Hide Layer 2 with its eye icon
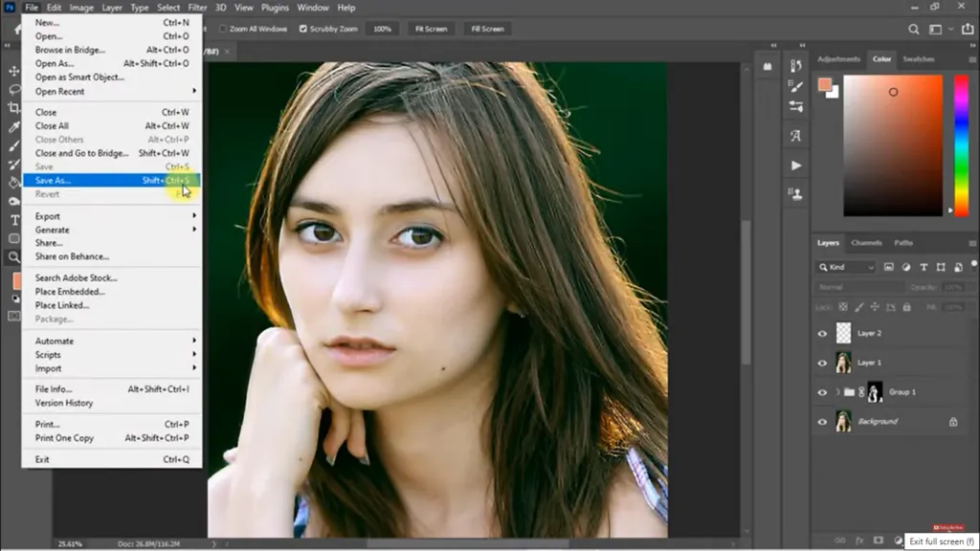This screenshot has height=551, width=980. tap(822, 333)
